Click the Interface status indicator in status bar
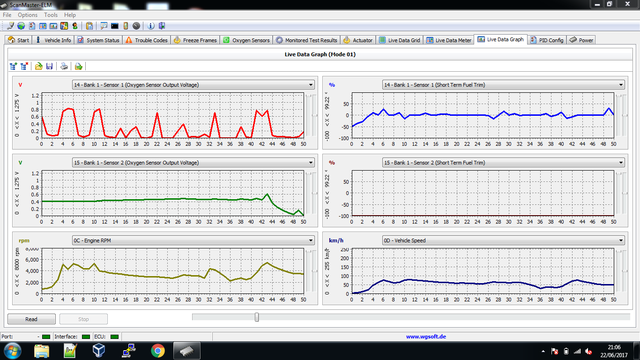This screenshot has height=360, width=640. (86, 337)
